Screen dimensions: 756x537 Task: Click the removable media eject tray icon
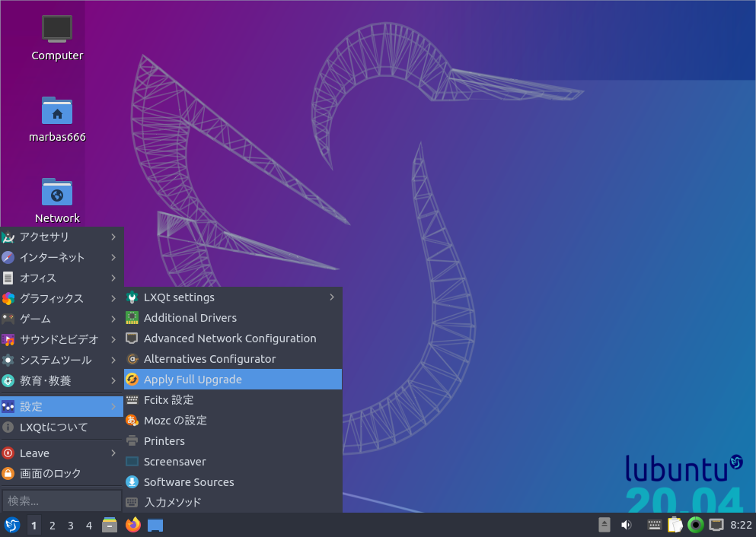604,525
